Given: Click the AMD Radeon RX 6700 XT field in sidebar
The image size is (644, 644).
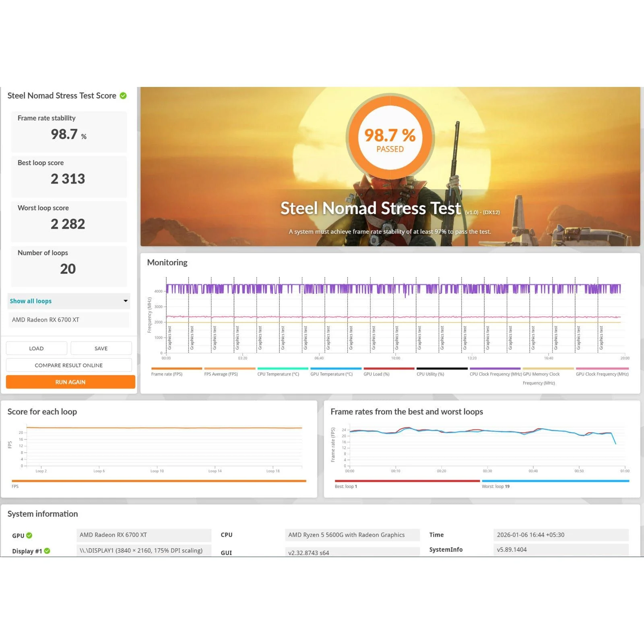Looking at the screenshot, I should click(69, 320).
